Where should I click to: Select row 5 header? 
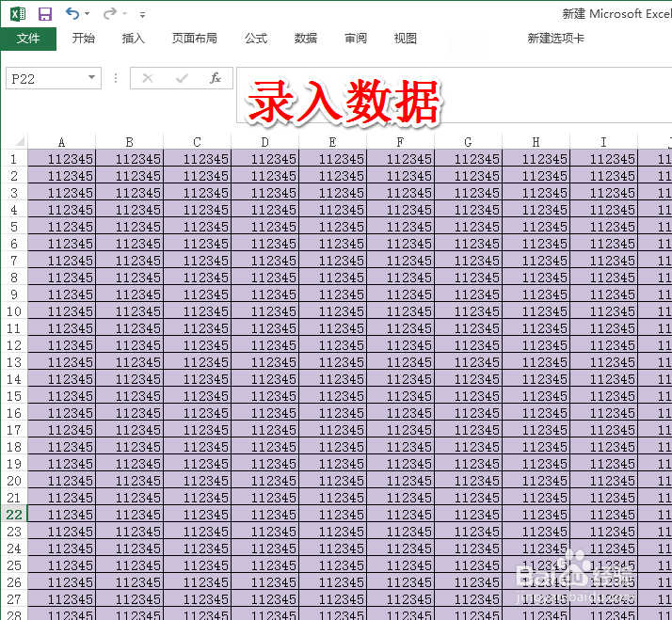14,227
